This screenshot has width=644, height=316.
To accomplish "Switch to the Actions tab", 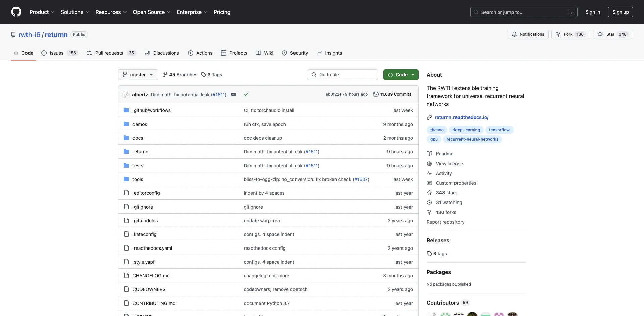I will coord(200,53).
